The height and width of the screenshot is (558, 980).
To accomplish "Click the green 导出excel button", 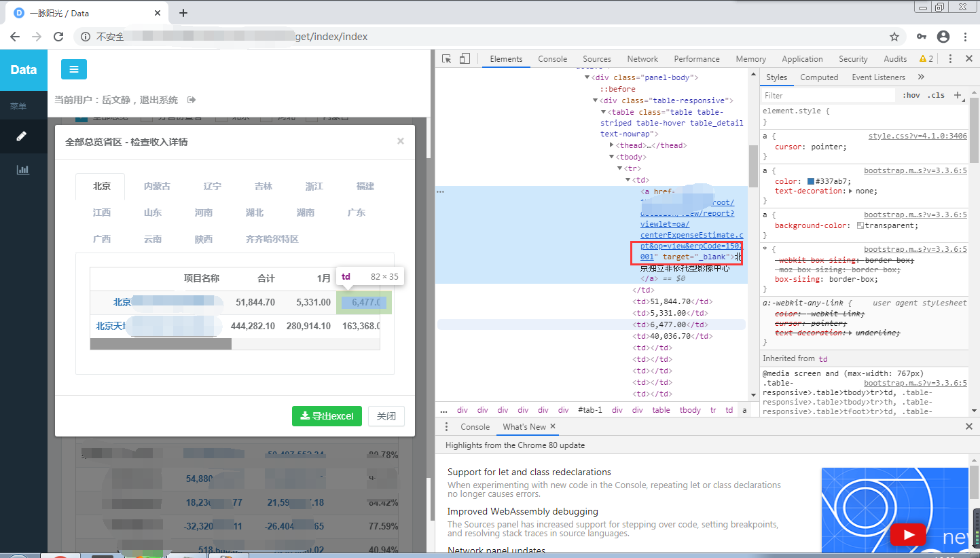I will pyautogui.click(x=327, y=416).
